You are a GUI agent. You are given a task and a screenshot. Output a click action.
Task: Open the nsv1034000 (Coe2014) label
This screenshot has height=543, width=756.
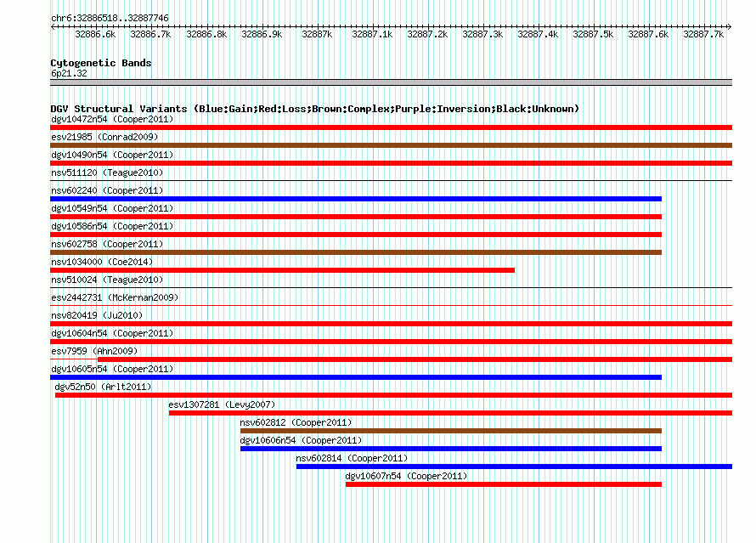click(x=102, y=262)
